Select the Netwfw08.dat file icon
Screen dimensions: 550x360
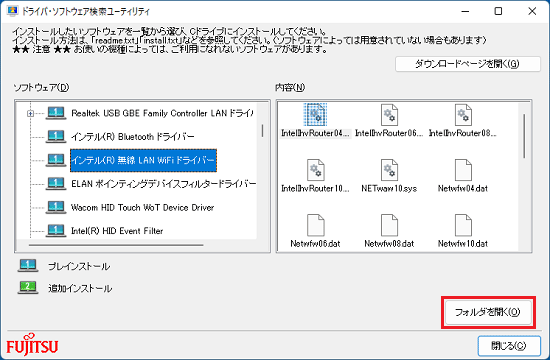click(x=389, y=225)
